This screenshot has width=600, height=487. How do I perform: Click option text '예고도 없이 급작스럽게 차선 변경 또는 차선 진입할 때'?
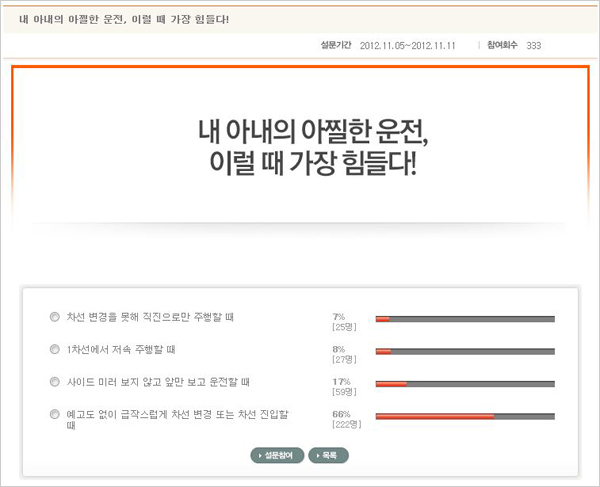(178, 420)
